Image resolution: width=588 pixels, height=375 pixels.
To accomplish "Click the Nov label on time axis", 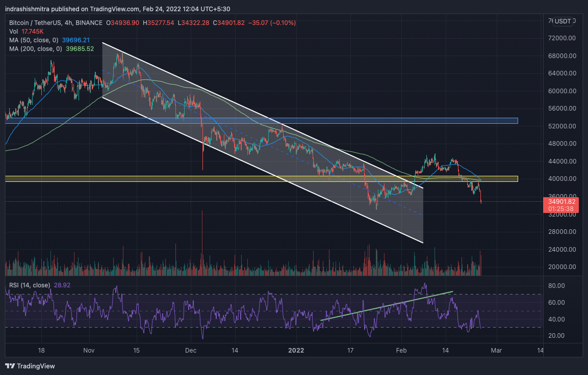I will (89, 351).
